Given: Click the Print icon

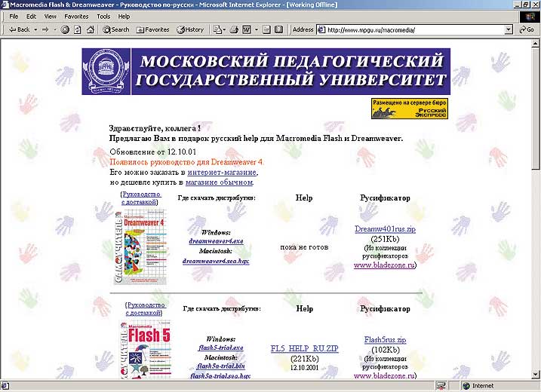Looking at the screenshot, I should point(234,29).
